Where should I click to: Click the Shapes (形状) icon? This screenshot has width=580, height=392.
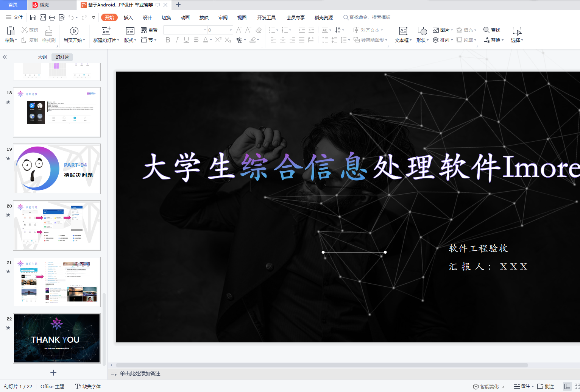[x=422, y=31]
